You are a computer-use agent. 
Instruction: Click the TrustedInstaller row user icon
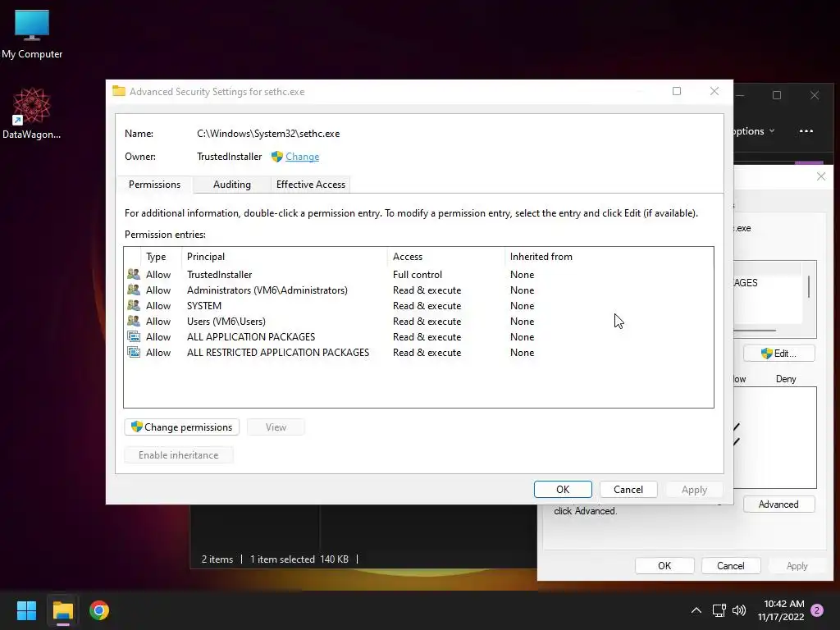pyautogui.click(x=134, y=274)
